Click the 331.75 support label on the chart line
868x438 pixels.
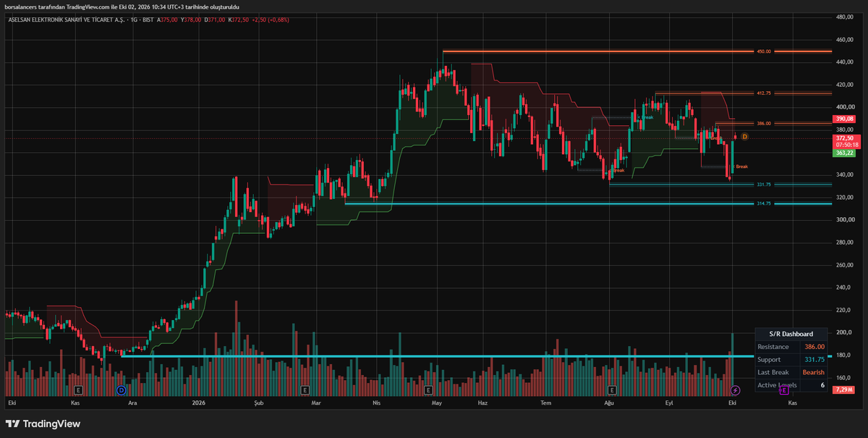[x=764, y=184]
